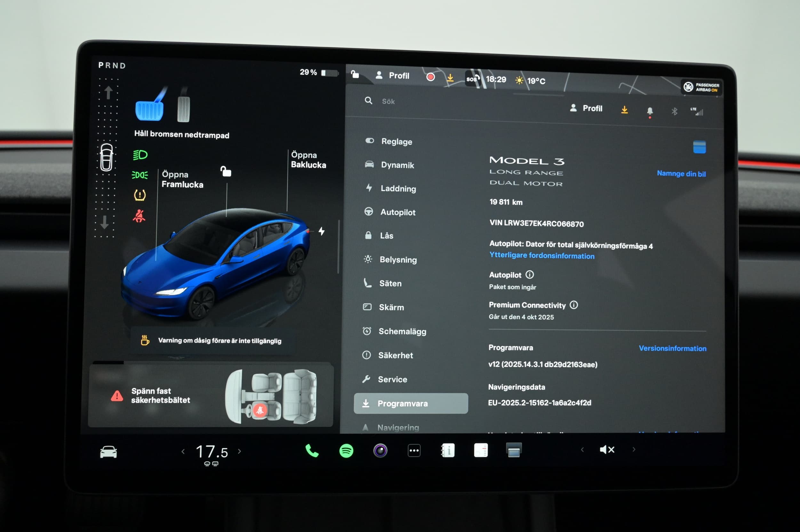800x532 pixels.
Task: Tap the info icon beside Autopilot
Action: point(530,274)
